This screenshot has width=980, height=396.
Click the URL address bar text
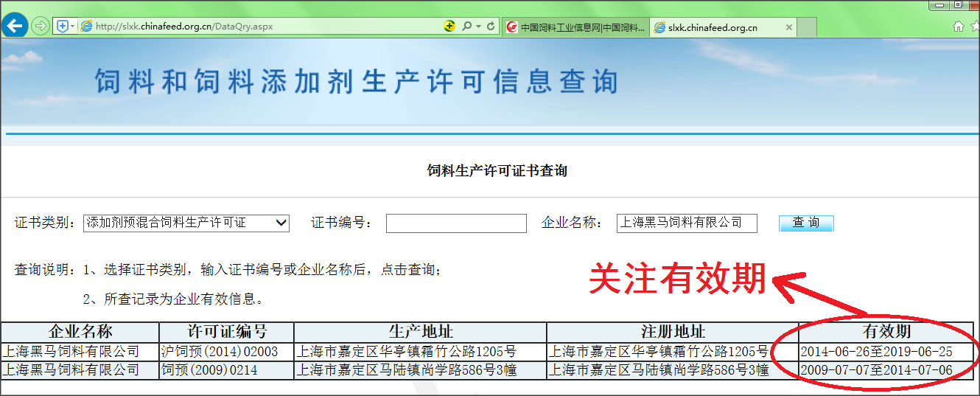click(184, 26)
